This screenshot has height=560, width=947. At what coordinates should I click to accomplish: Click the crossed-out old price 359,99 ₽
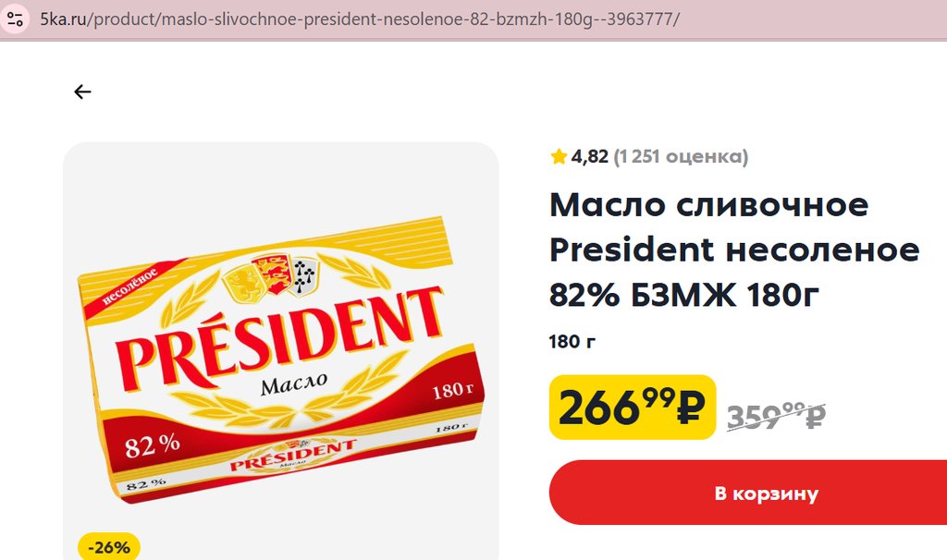click(776, 417)
